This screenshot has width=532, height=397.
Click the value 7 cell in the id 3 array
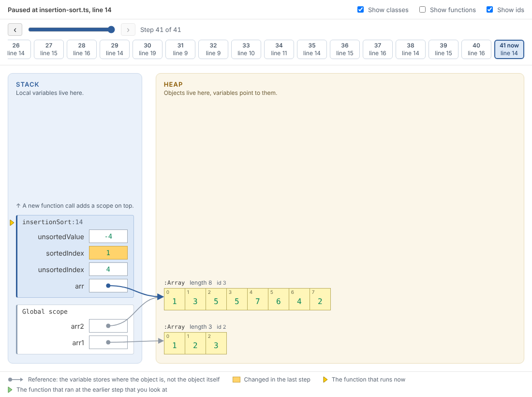point(257,299)
